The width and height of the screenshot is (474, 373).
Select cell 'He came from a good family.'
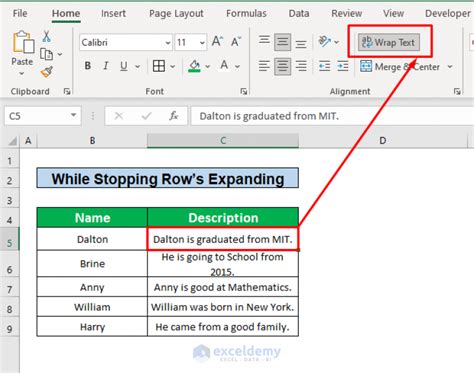(223, 326)
